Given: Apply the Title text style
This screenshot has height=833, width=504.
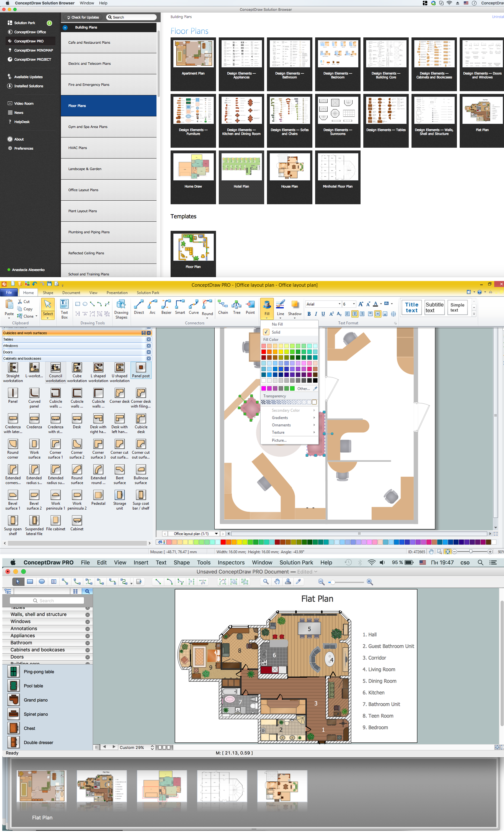Looking at the screenshot, I should click(412, 307).
